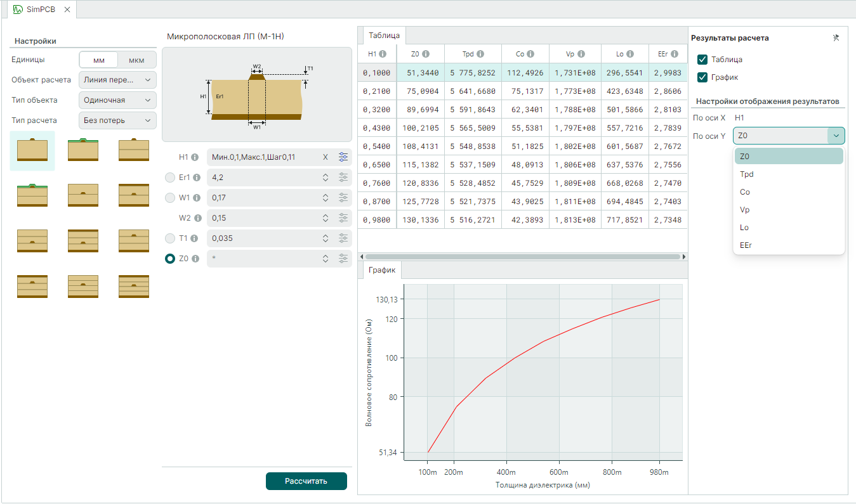Image resolution: width=856 pixels, height=504 pixels.
Task: Show info for Z0 parameter
Action: 195,259
